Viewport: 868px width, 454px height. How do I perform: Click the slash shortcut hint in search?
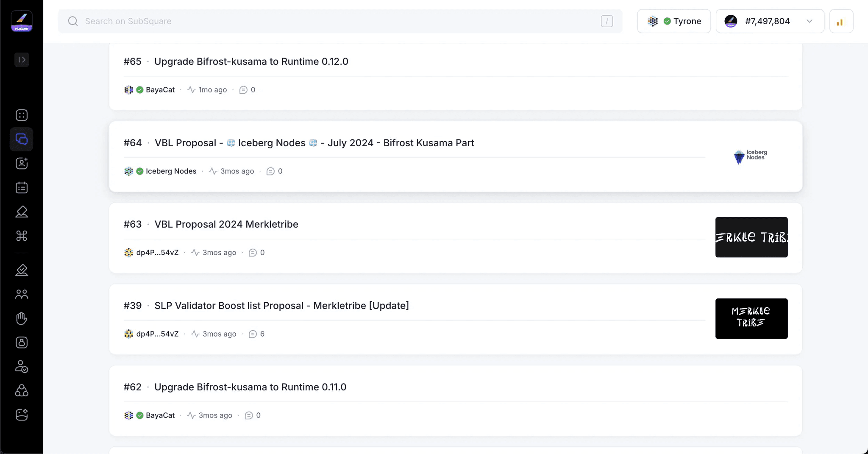coord(607,21)
